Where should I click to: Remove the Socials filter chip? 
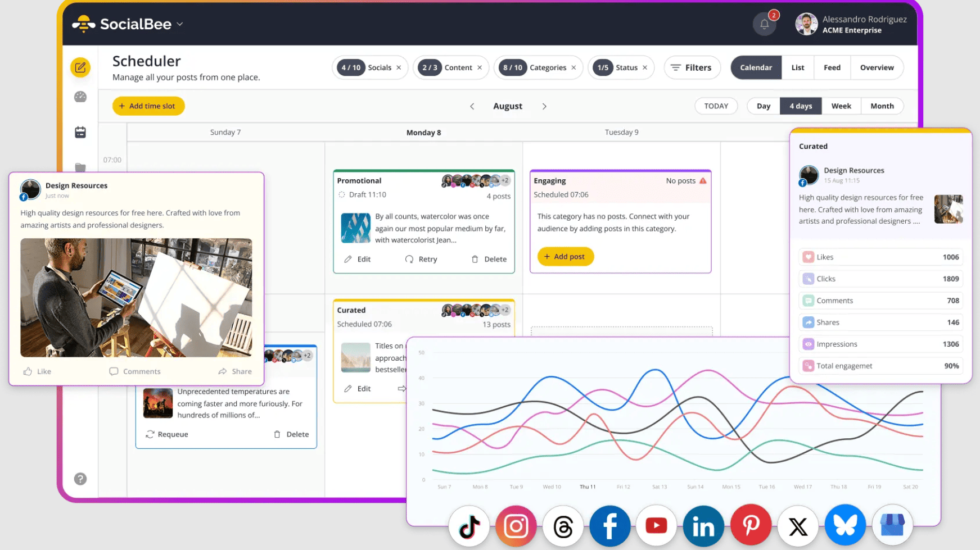399,67
